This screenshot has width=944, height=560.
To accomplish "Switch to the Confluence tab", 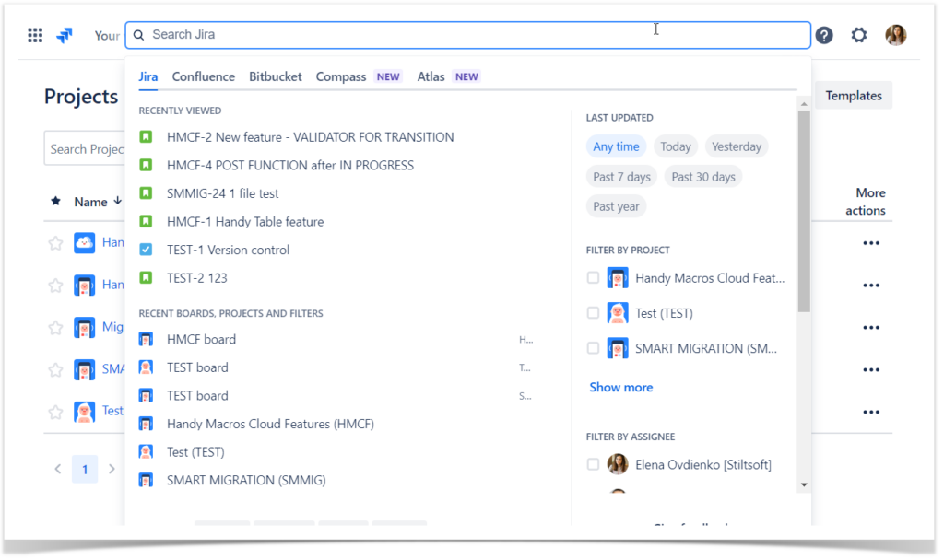I will point(203,76).
